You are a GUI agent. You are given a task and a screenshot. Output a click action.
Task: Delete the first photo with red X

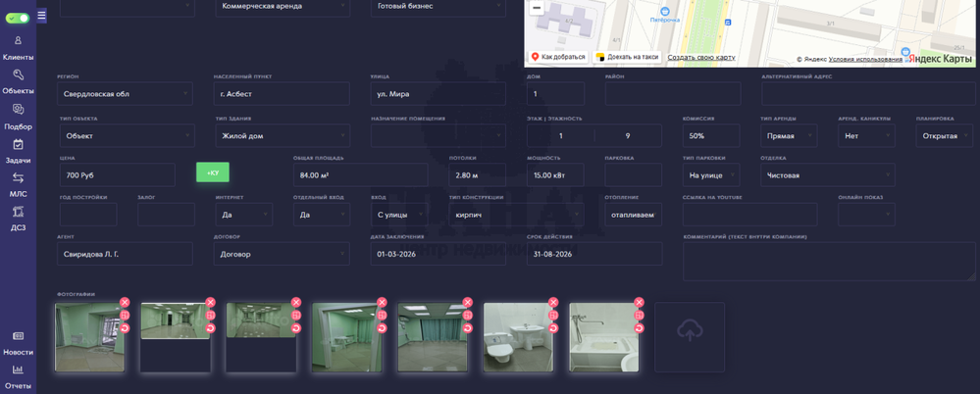pyautogui.click(x=125, y=303)
